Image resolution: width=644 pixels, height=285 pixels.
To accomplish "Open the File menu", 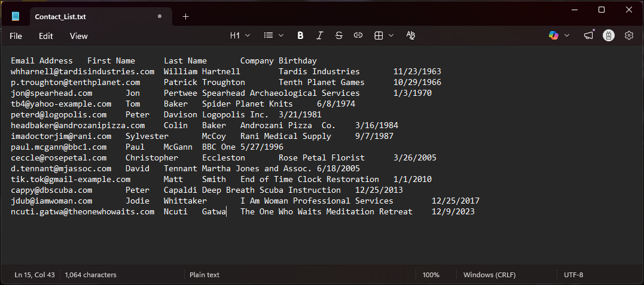I will tap(16, 36).
